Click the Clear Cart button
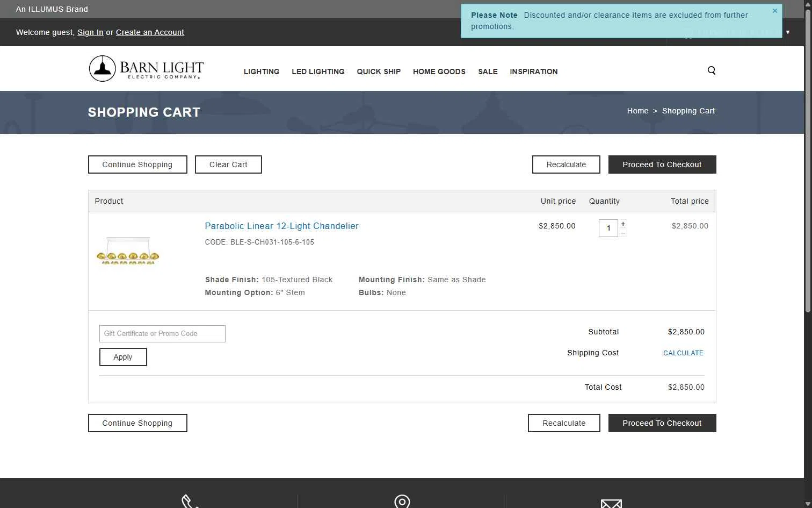 tap(228, 164)
